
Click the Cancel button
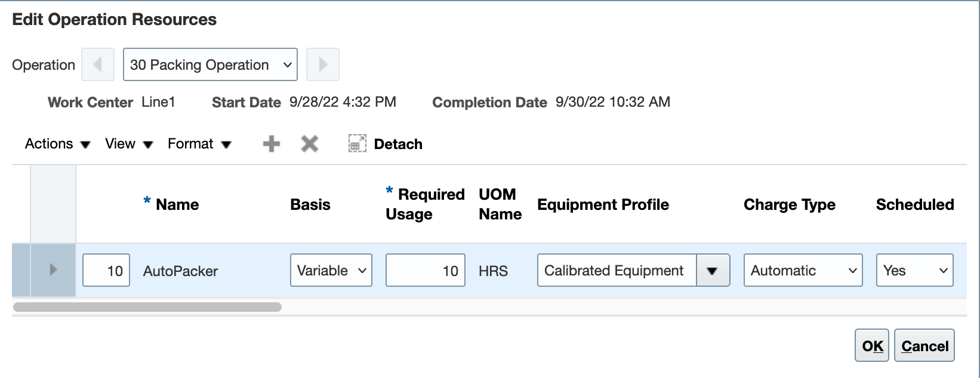click(924, 346)
